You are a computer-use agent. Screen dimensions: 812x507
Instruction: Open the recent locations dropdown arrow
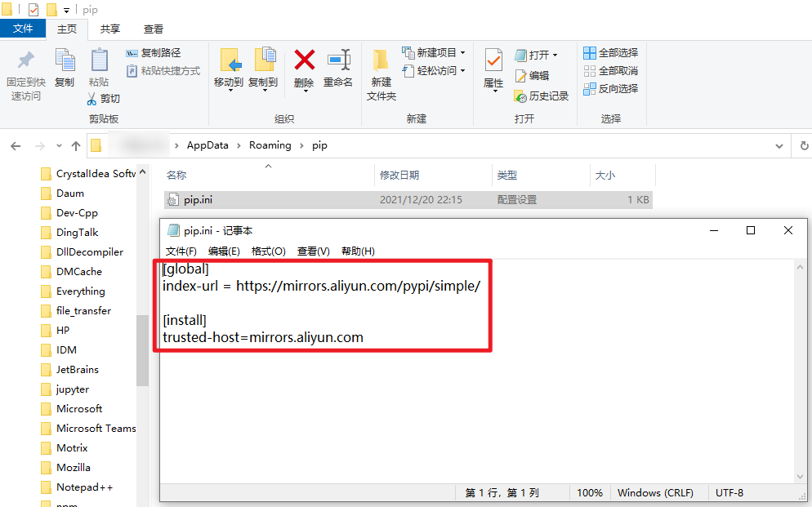59,146
